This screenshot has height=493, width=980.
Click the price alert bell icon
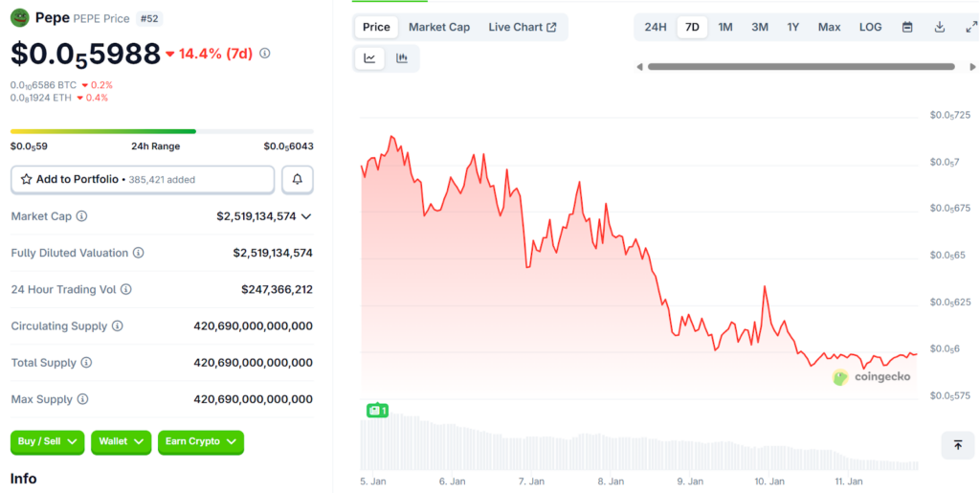[298, 179]
